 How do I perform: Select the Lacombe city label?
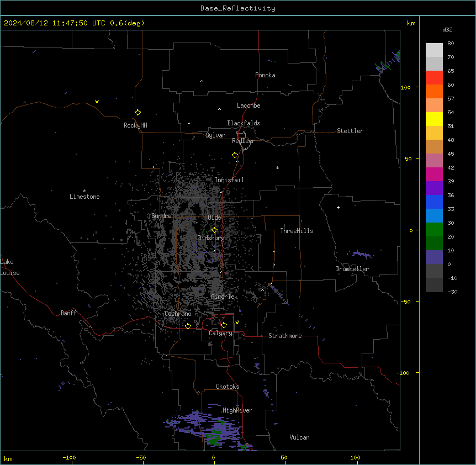coord(248,105)
